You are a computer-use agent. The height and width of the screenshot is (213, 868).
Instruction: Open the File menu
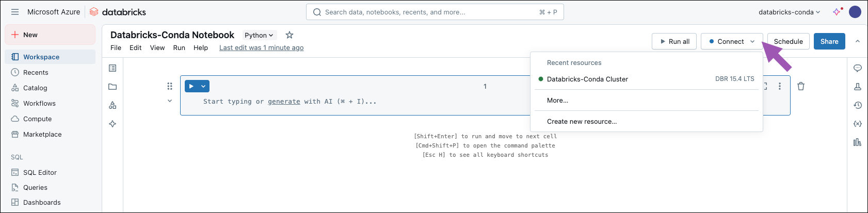point(116,47)
